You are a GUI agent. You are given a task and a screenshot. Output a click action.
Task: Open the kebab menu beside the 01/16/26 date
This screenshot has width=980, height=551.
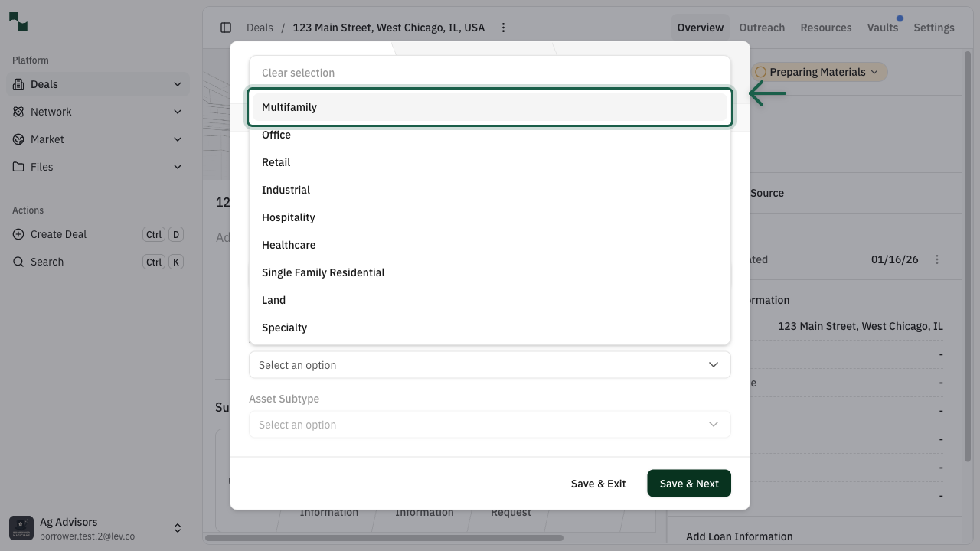pyautogui.click(x=937, y=259)
